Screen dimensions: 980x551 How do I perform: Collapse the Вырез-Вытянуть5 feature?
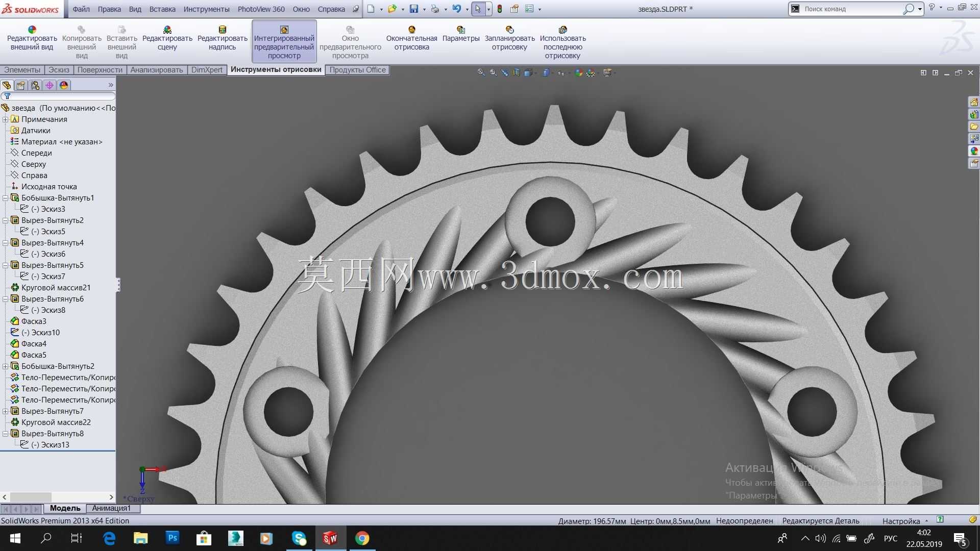pos(6,265)
